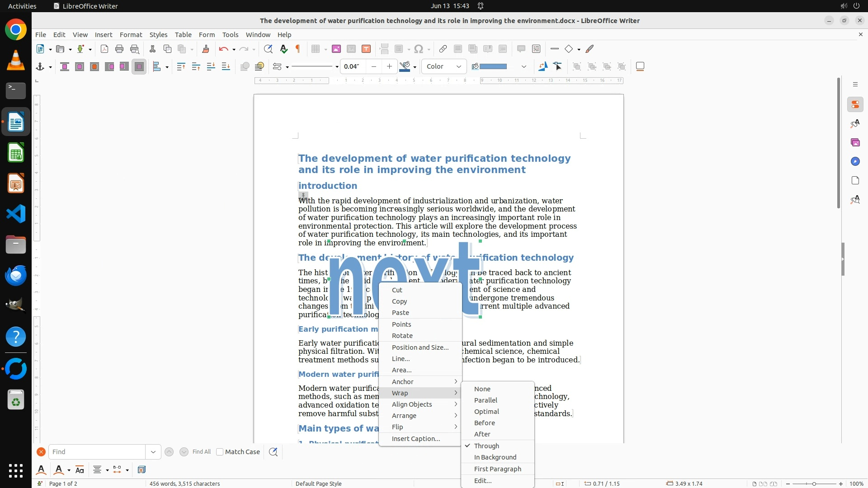Choose Parallel from the Wrap submenu

tap(486, 400)
